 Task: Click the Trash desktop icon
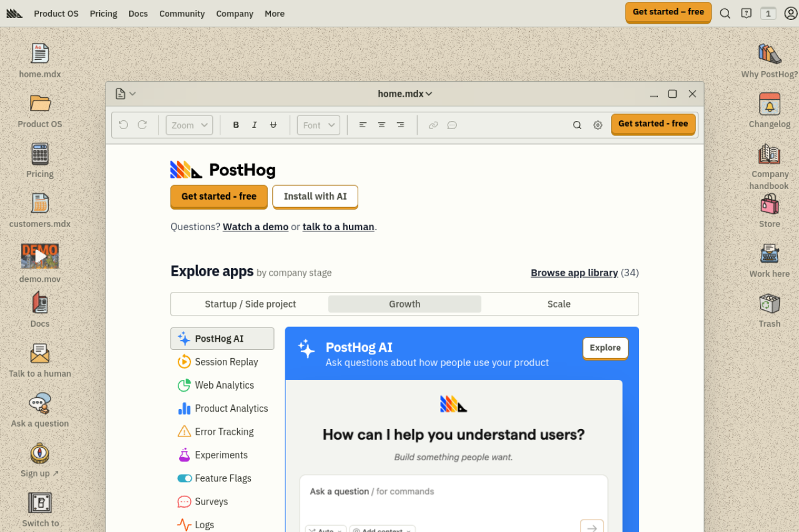[769, 304]
